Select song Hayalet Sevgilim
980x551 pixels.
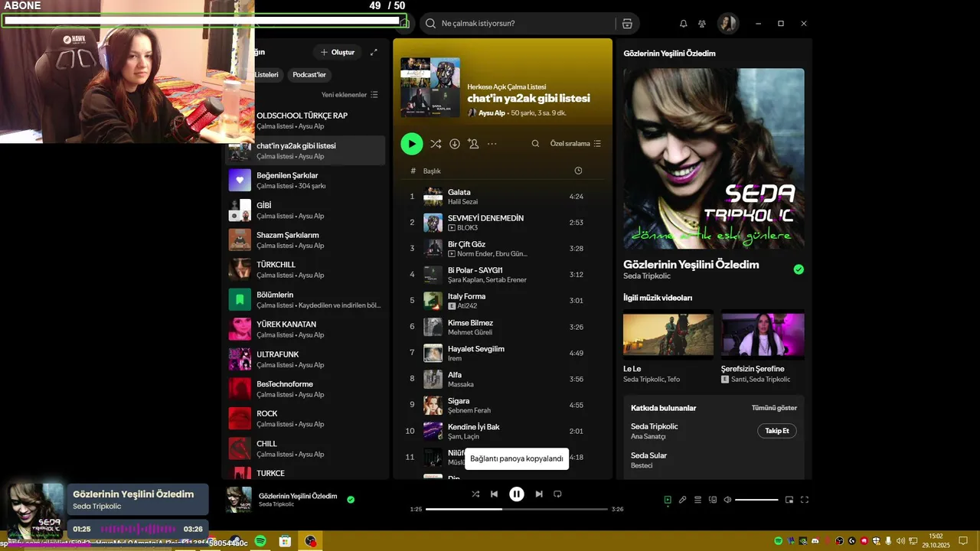(x=503, y=354)
